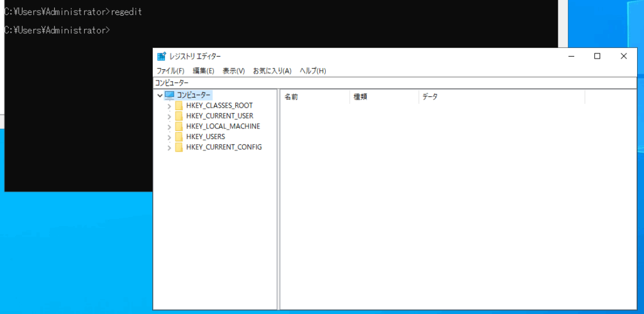The image size is (644, 314).
Task: Open the ファイル(F) menu
Action: click(x=170, y=70)
